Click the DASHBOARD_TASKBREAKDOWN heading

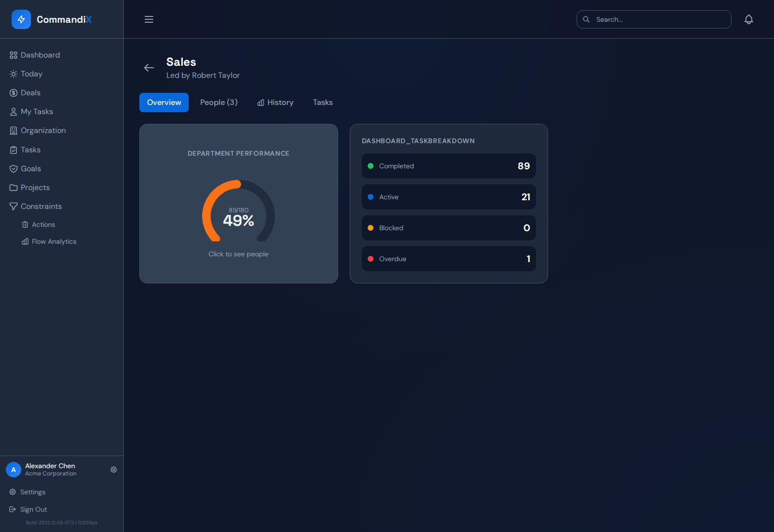click(418, 141)
